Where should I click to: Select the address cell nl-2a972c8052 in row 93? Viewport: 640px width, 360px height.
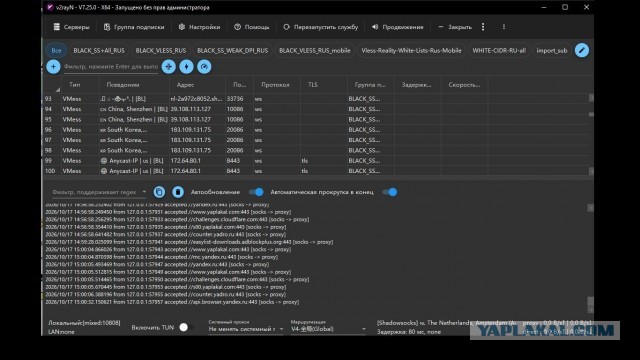[197, 99]
